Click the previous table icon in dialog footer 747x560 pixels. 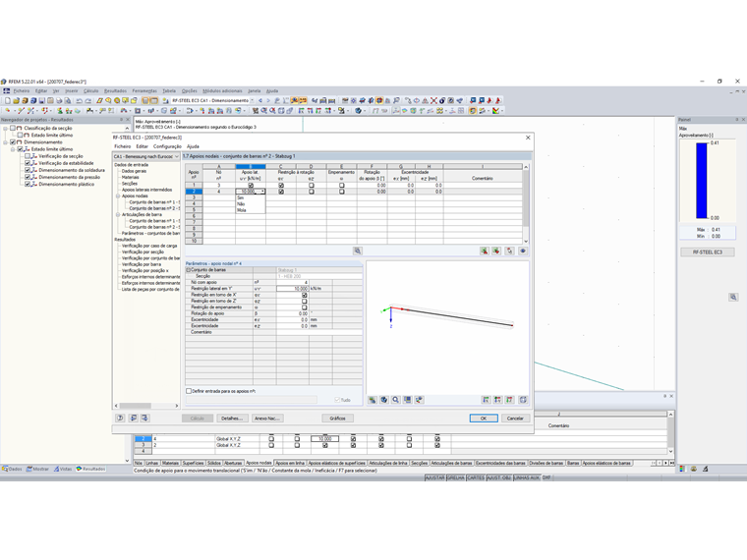(x=134, y=419)
